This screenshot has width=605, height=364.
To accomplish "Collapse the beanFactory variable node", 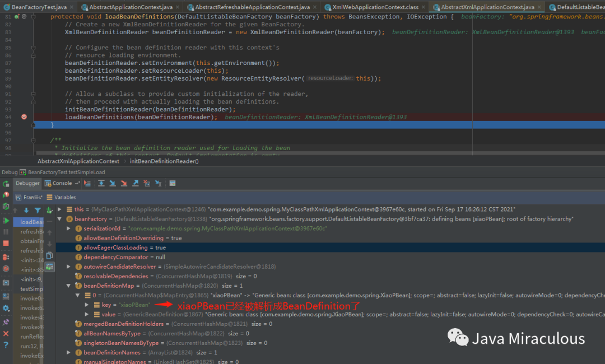I will click(59, 218).
